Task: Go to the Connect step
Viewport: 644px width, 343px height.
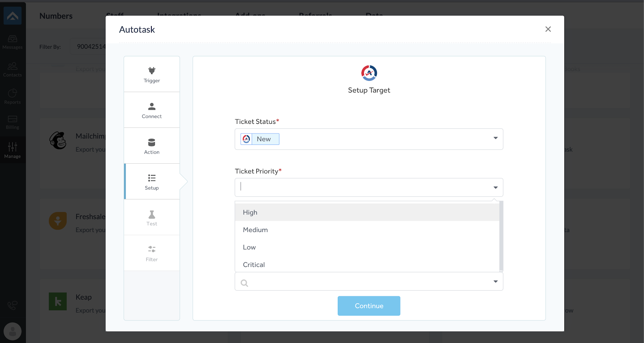Action: (x=152, y=110)
